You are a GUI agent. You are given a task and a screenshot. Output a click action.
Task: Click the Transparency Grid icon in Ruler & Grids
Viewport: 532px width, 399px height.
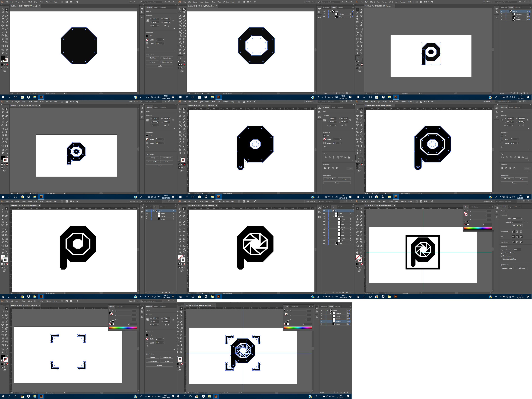point(521,231)
